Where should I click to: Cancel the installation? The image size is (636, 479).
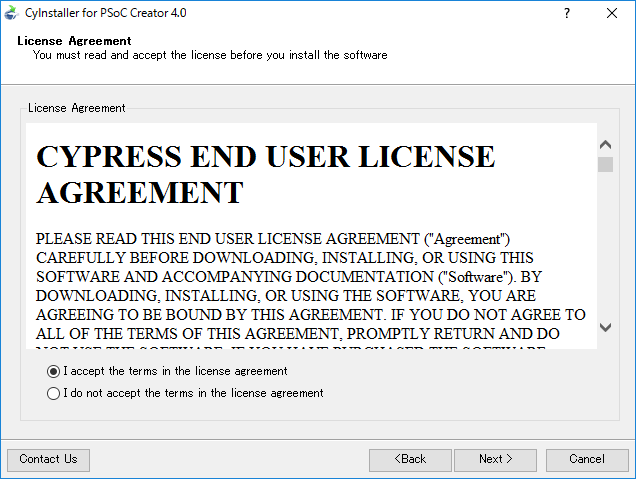click(587, 460)
